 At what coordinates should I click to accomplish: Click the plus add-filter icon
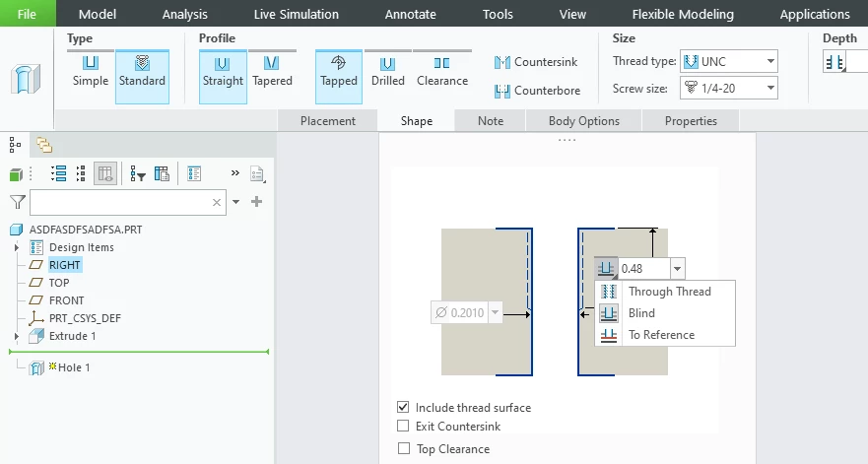pos(256,202)
